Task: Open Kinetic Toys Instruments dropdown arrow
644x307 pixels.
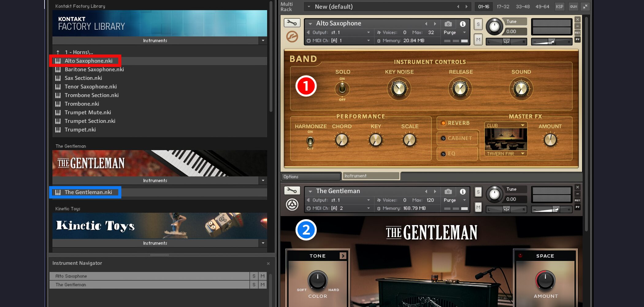Action: [263, 243]
